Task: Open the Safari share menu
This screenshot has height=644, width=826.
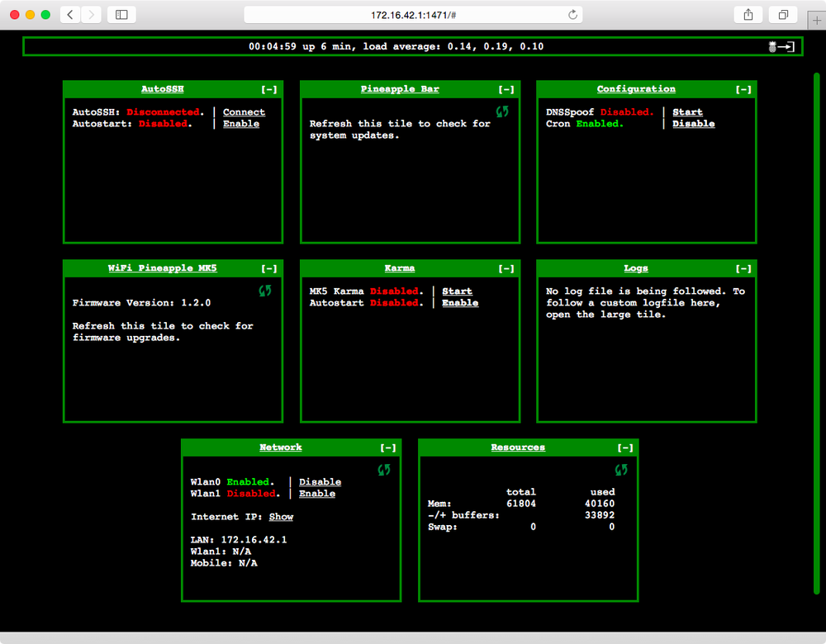Action: [748, 15]
